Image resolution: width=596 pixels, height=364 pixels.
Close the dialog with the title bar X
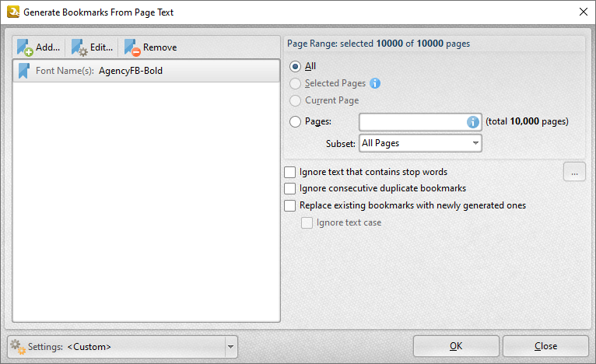[x=584, y=12]
